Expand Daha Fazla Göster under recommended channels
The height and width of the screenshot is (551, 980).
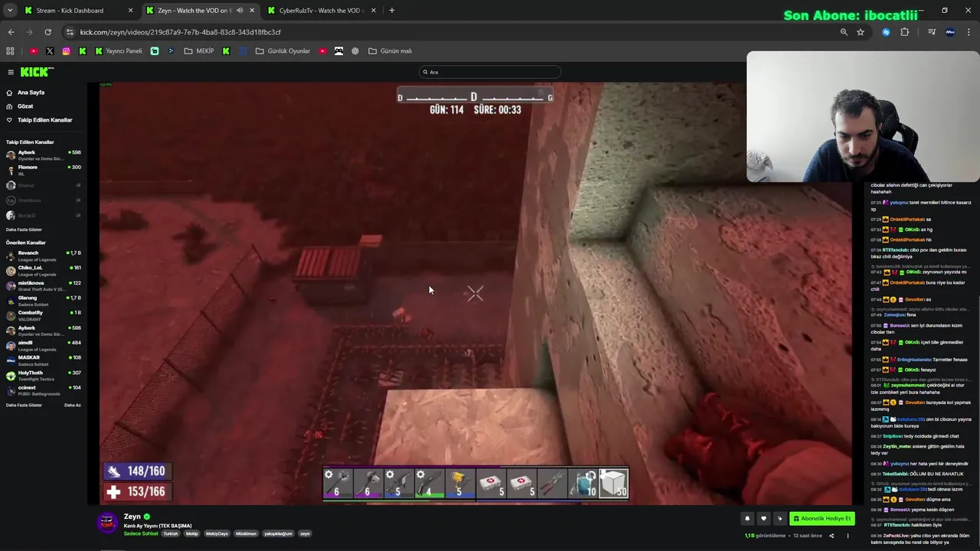point(24,405)
